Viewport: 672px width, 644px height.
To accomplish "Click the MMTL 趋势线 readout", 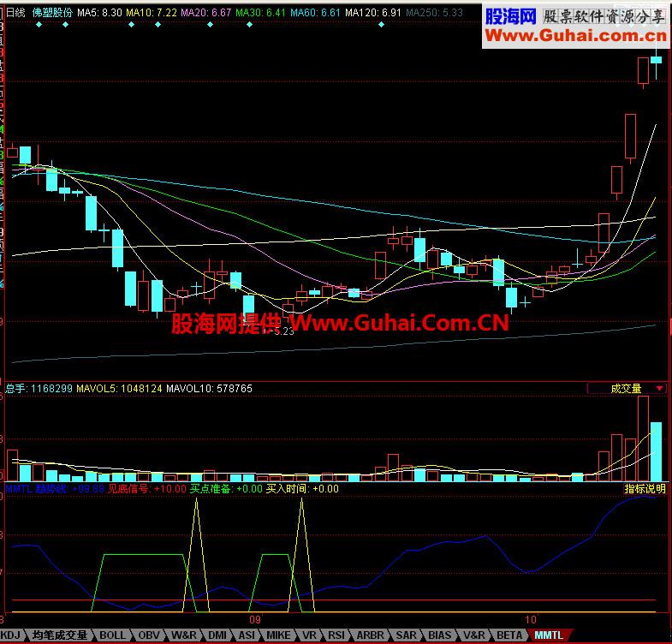I will [55, 489].
